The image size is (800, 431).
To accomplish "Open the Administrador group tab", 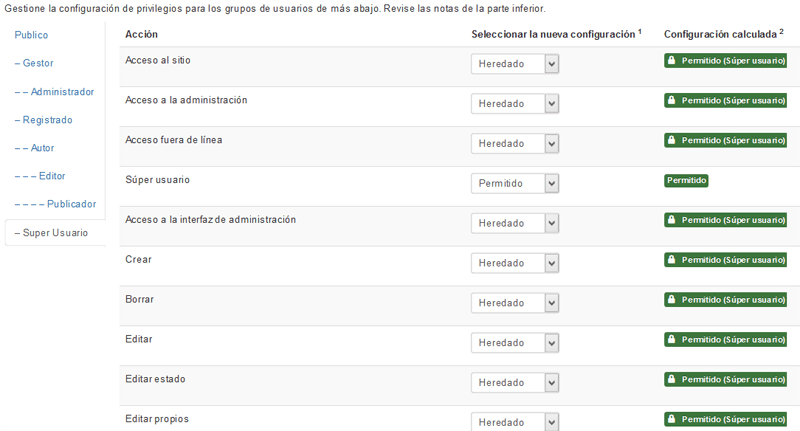I will click(55, 92).
